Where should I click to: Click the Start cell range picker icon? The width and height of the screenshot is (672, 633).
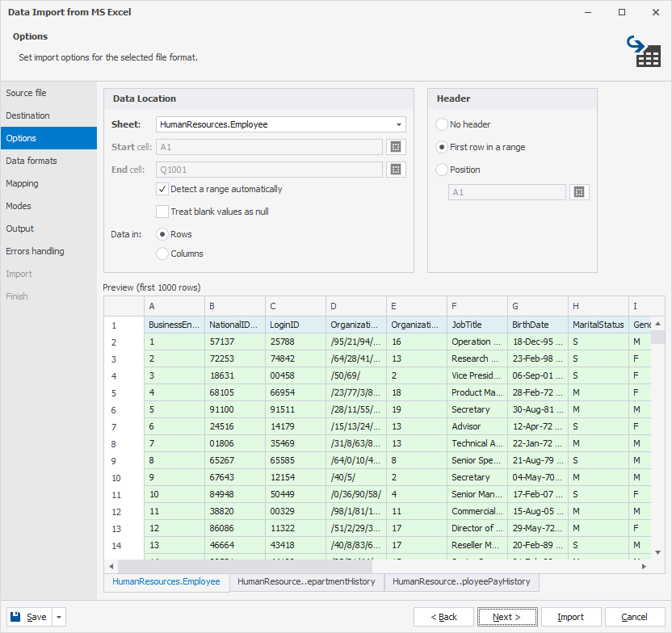396,147
